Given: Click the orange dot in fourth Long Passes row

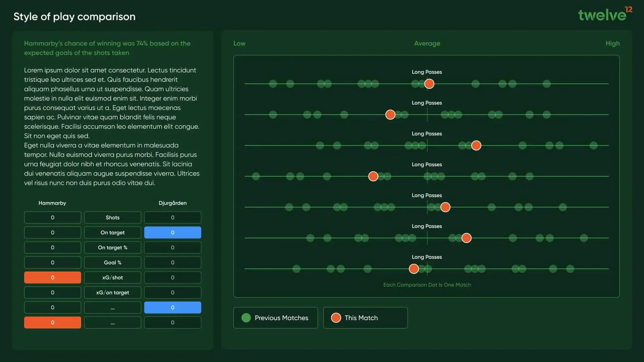Looking at the screenshot, I should pos(373,176).
